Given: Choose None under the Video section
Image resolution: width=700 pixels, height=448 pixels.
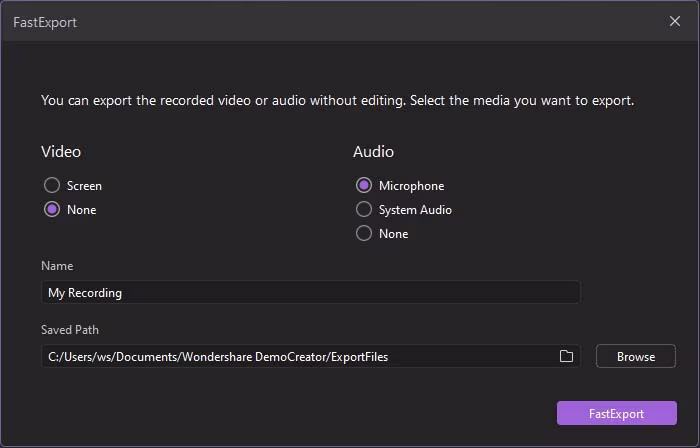Looking at the screenshot, I should [x=51, y=210].
